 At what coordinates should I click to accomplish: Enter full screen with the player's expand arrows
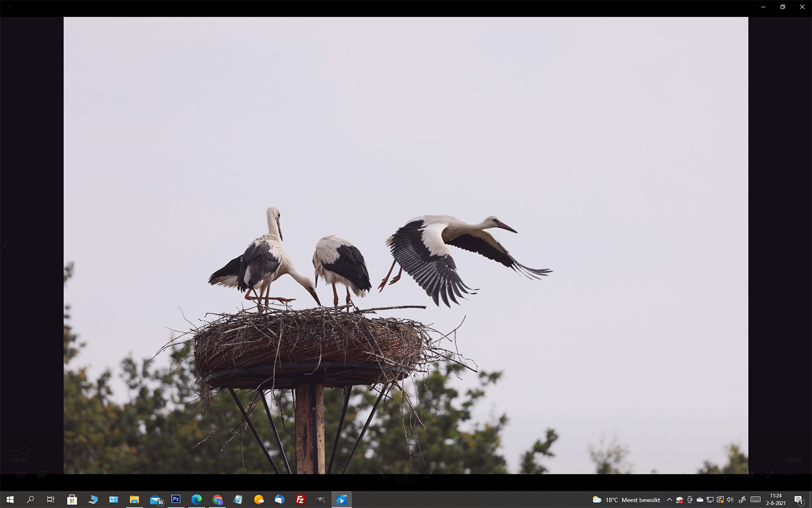(x=770, y=475)
